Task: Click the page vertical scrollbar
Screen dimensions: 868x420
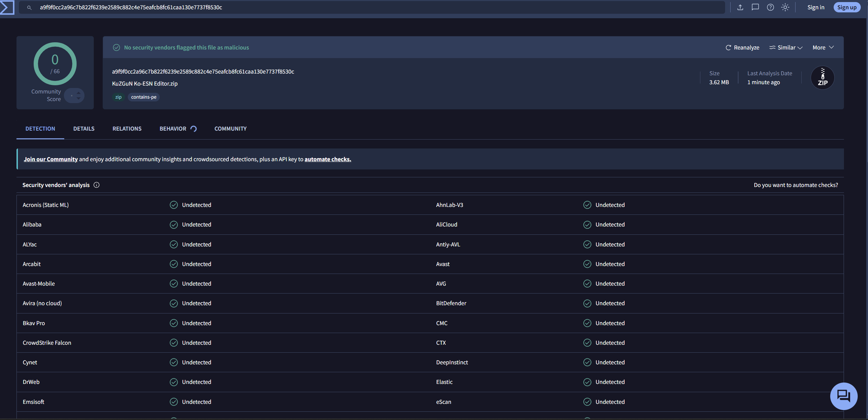Action: (867, 210)
